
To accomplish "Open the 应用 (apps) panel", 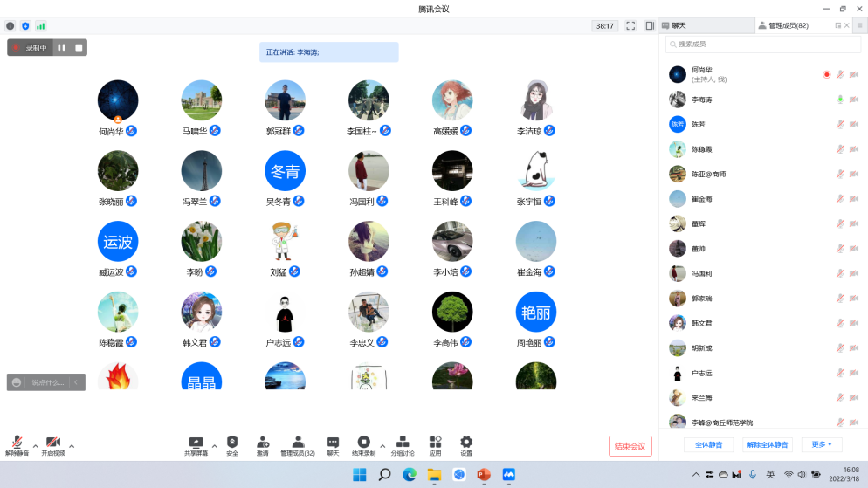I will point(435,445).
